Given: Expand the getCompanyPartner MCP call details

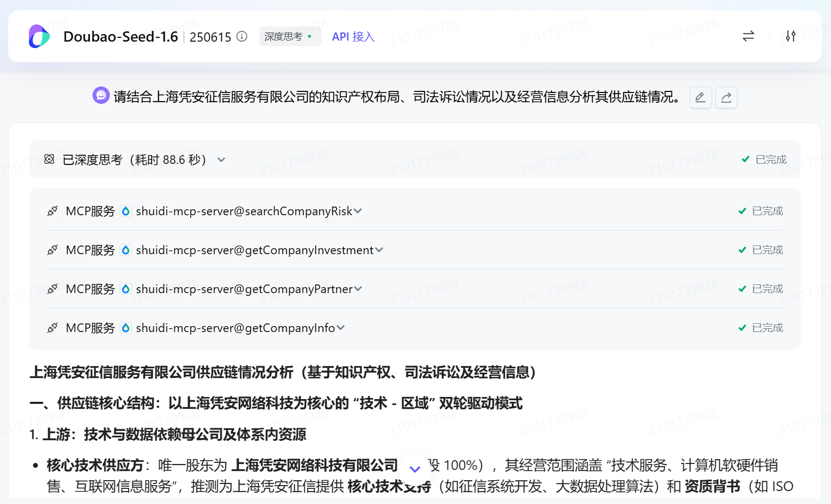Looking at the screenshot, I should (358, 289).
